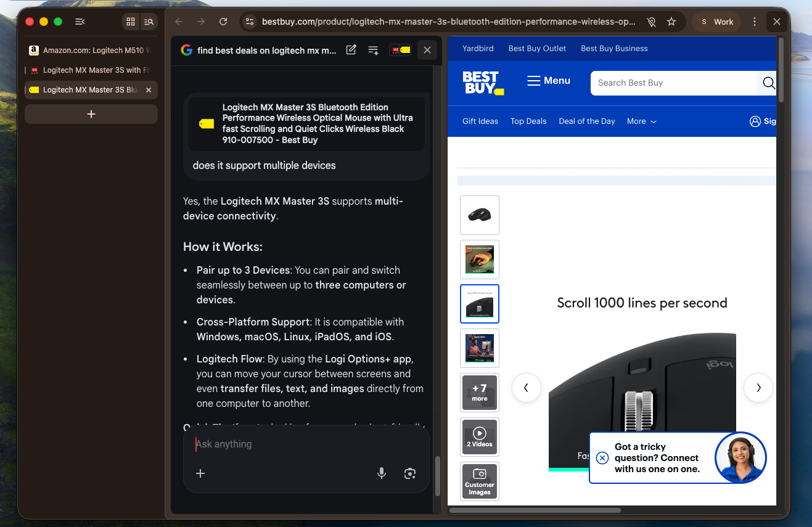
Task: Show next product image arrow
Action: (x=758, y=388)
